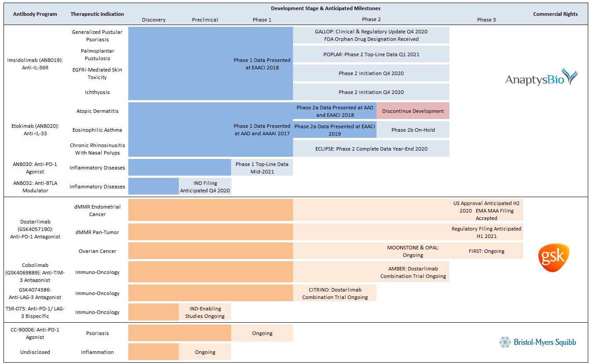590x364 pixels.
Task: Click the orange GSK logo
Action: (x=554, y=258)
